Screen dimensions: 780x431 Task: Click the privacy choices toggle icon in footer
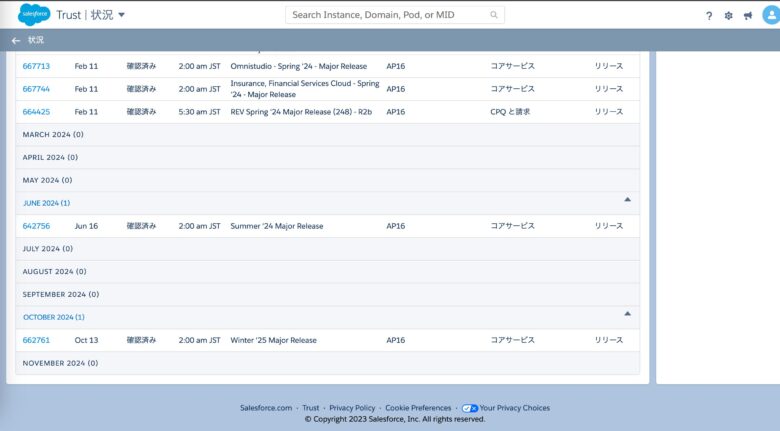coord(470,409)
